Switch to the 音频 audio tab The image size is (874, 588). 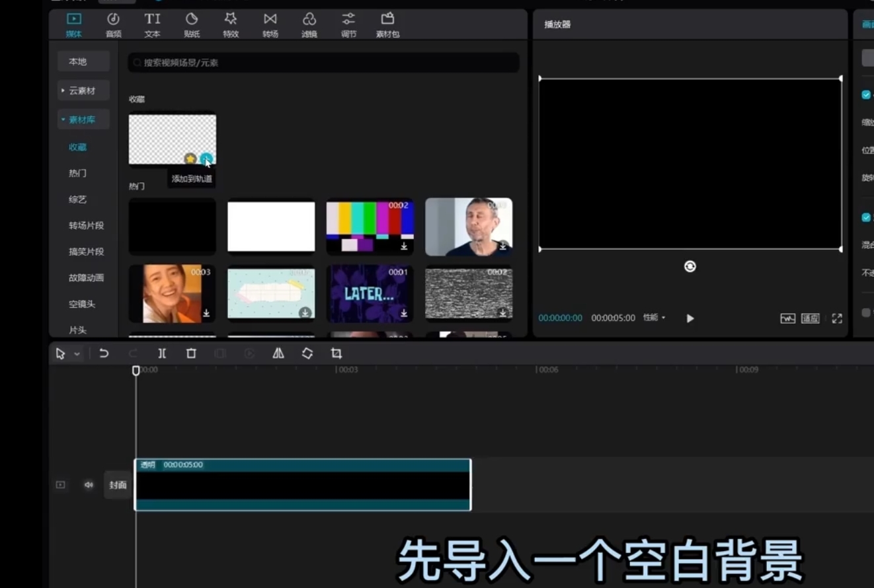(112, 24)
